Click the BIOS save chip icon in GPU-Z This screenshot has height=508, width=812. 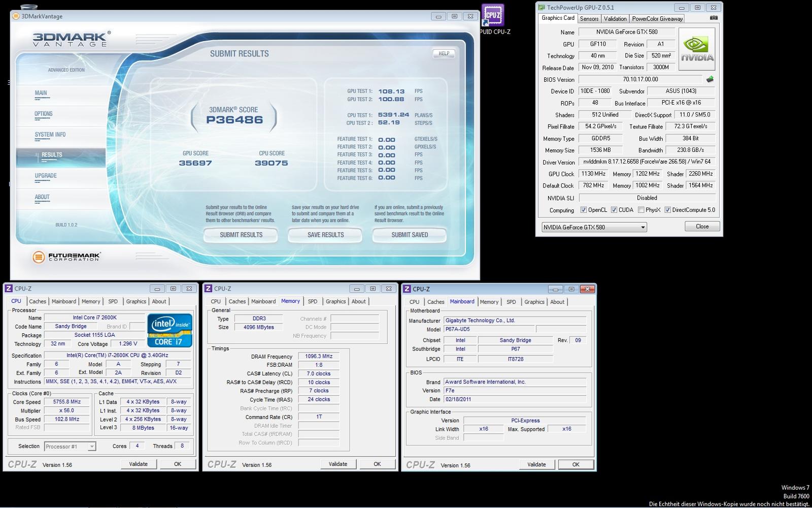[x=710, y=79]
